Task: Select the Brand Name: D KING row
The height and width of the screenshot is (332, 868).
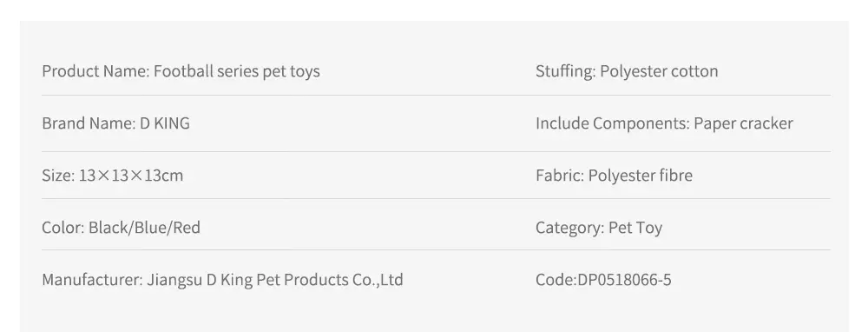Action: click(x=115, y=123)
